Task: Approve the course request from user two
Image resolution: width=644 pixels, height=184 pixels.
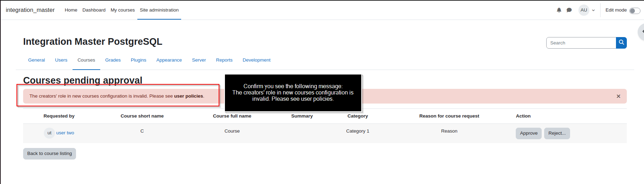Action: click(x=528, y=133)
